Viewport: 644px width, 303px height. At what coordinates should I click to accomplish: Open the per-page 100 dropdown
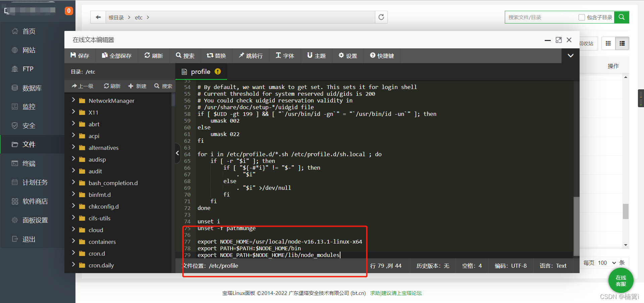tap(606, 263)
